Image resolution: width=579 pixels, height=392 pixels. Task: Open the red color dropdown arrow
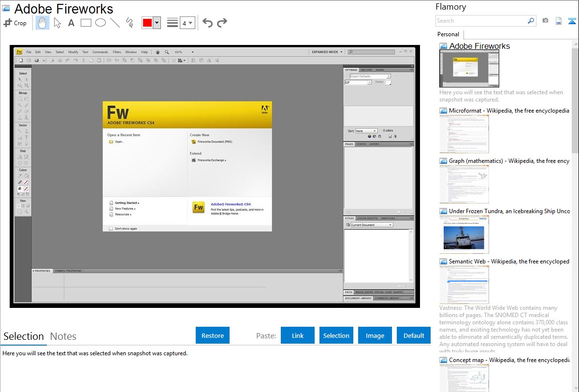pos(157,23)
